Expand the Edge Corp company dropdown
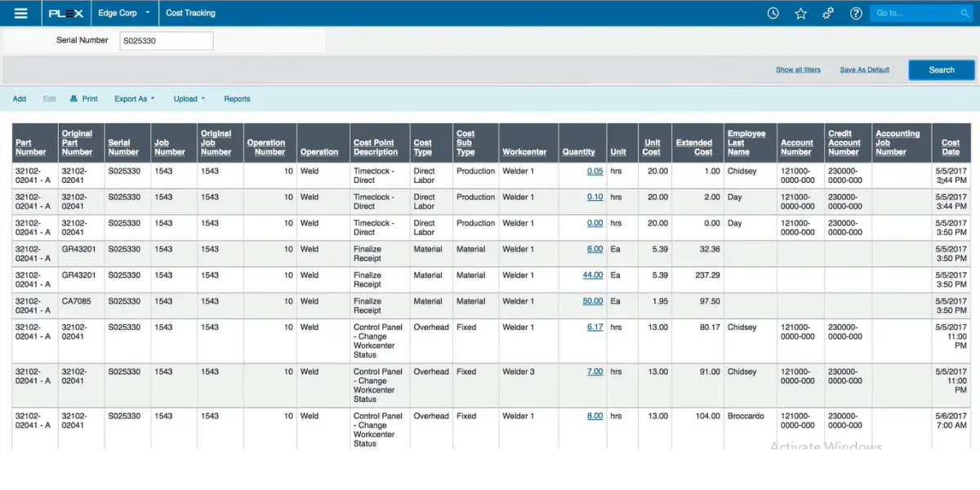 pos(124,13)
